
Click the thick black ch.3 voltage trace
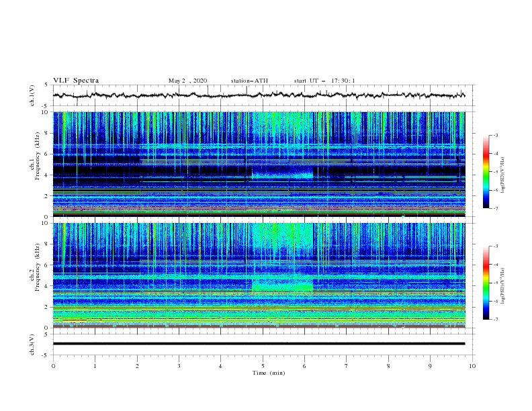click(x=259, y=344)
